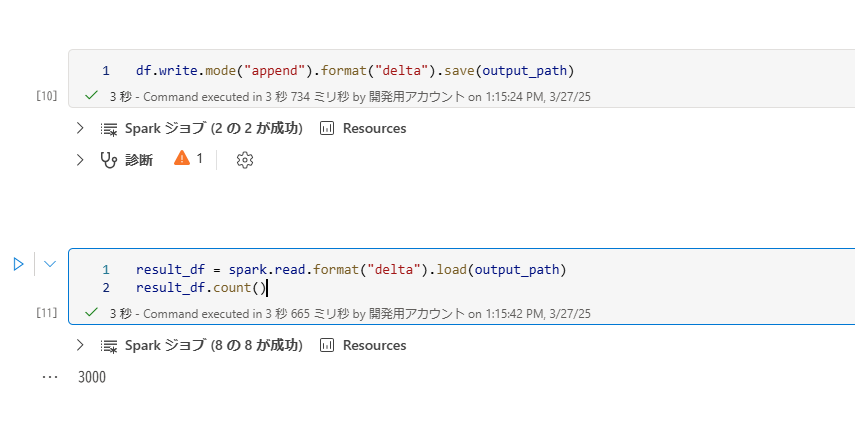Image resolution: width=855 pixels, height=423 pixels.
Task: Click green success checkmark of cell [11]
Action: pos(92,313)
